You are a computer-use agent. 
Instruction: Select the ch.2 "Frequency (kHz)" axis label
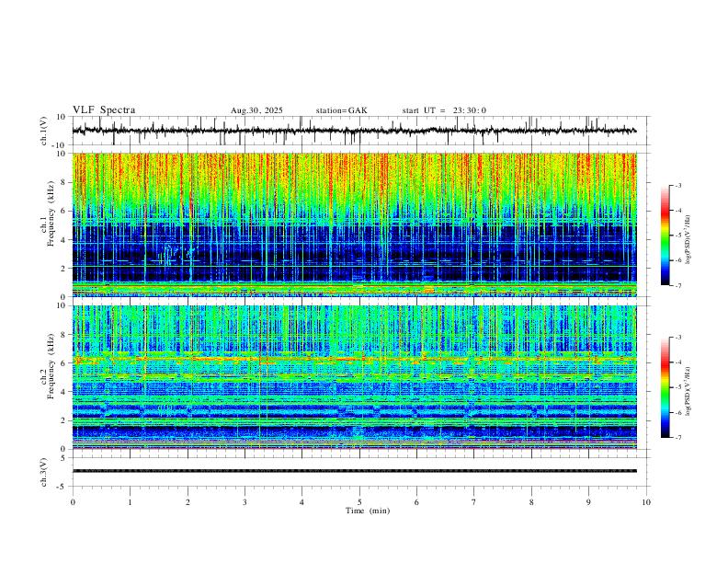point(51,366)
